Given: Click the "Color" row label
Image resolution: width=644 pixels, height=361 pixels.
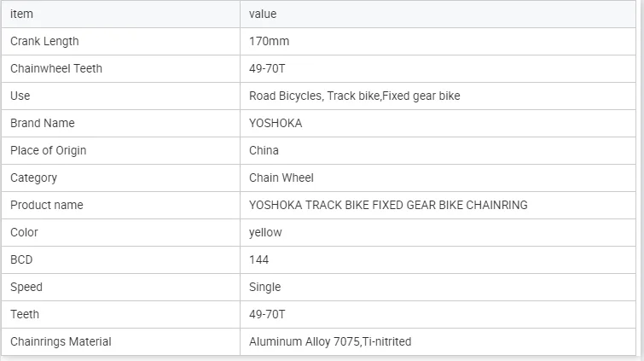Looking at the screenshot, I should coord(24,232).
